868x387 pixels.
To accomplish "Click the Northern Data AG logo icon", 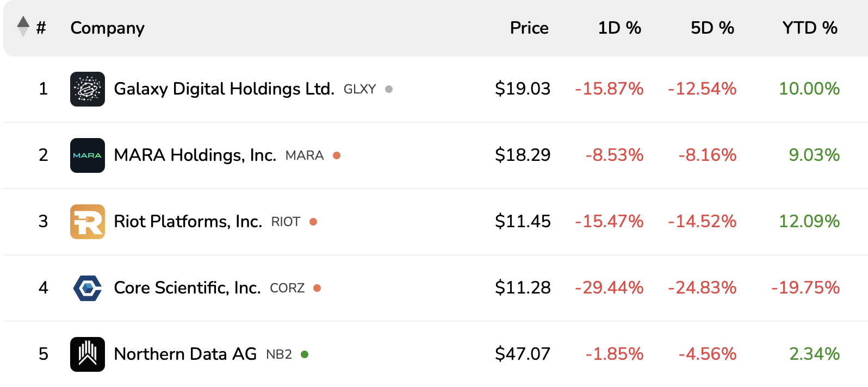I will (87, 354).
